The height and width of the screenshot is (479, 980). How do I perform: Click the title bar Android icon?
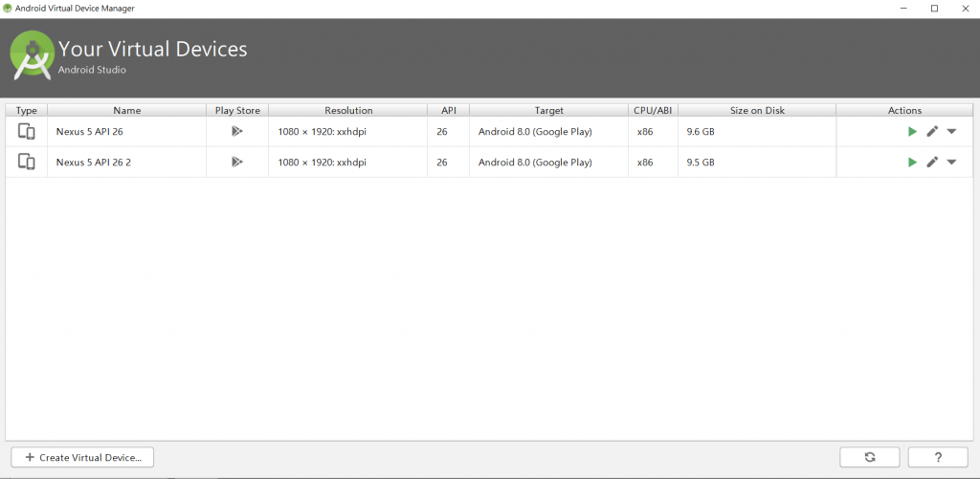coord(8,8)
